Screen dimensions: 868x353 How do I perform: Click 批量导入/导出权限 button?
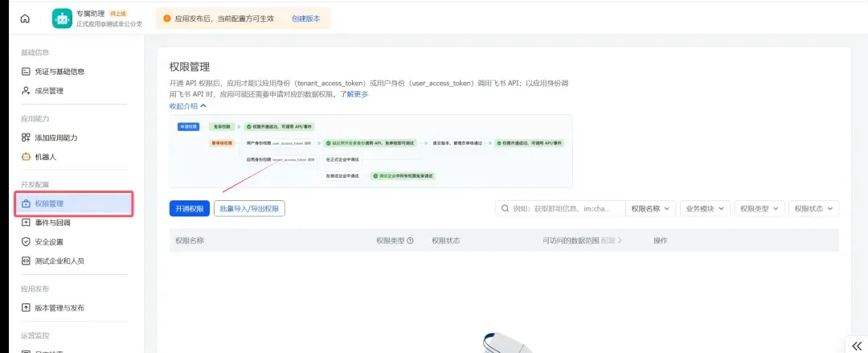[x=249, y=208]
